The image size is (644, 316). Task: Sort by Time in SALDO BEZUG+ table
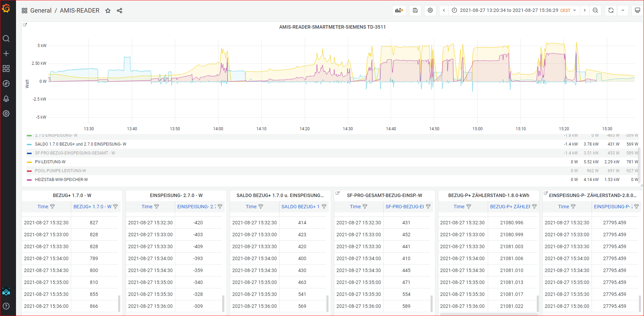(251, 207)
